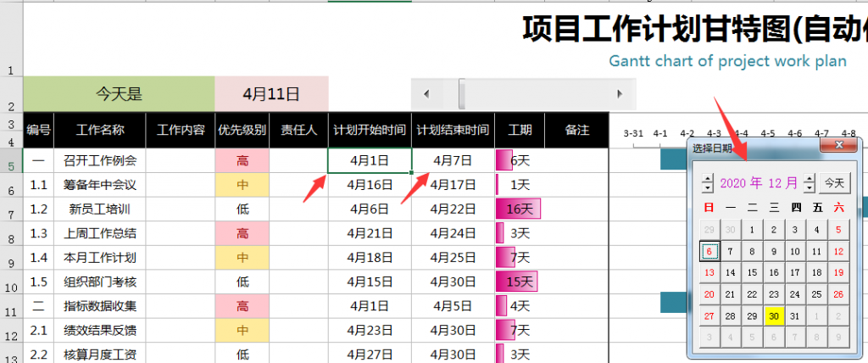This screenshot has width=868, height=363.
Task: Select Saturday the 19th in the calendar
Action: [x=838, y=272]
